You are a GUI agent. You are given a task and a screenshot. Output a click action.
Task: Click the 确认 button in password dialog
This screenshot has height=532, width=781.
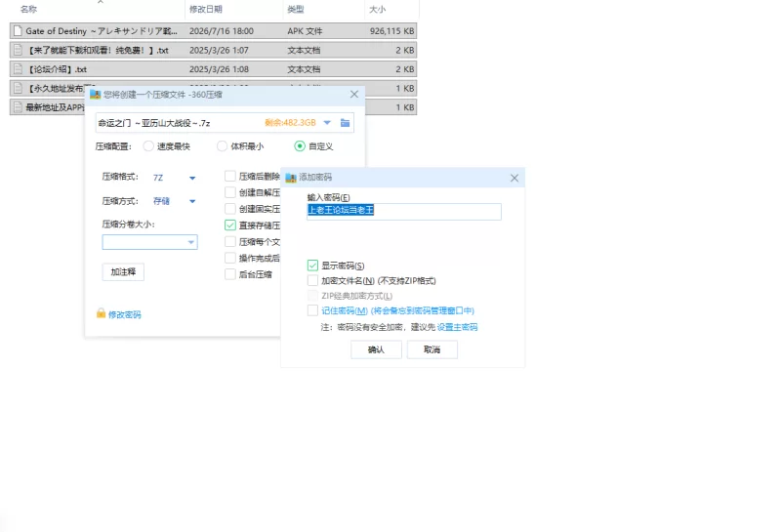tap(376, 349)
